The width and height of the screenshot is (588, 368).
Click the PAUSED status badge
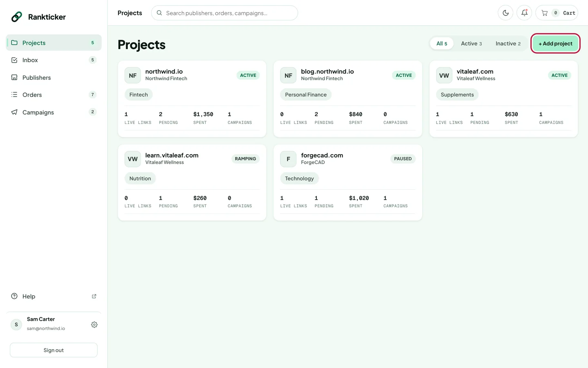403,159
